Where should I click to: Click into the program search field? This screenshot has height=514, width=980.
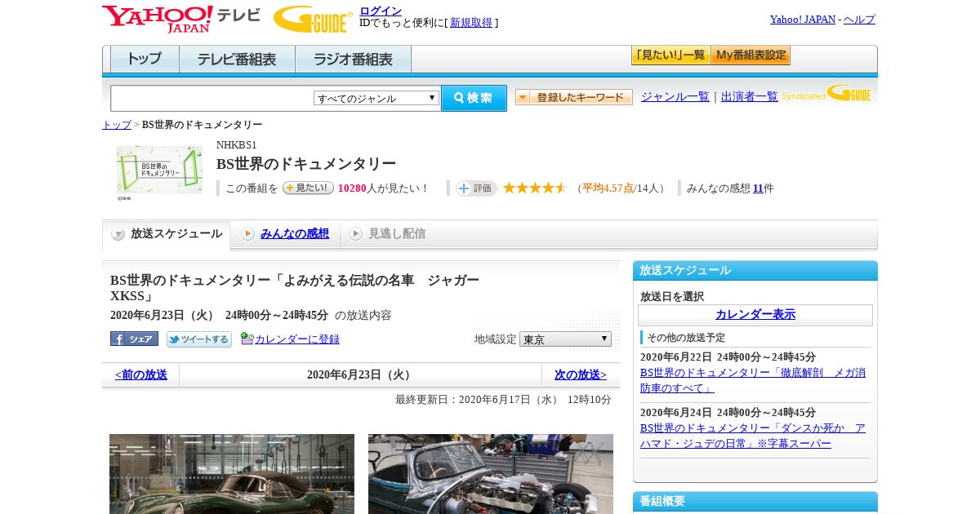click(212, 98)
